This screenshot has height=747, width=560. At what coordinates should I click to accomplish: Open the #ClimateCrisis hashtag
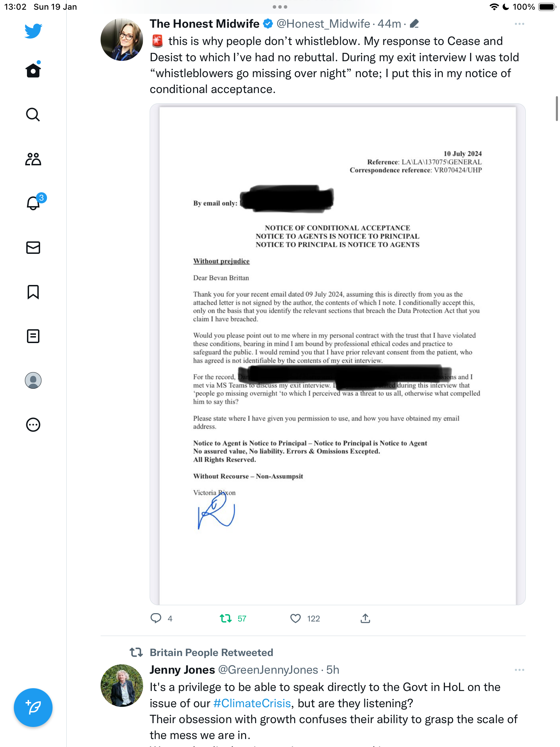point(252,703)
